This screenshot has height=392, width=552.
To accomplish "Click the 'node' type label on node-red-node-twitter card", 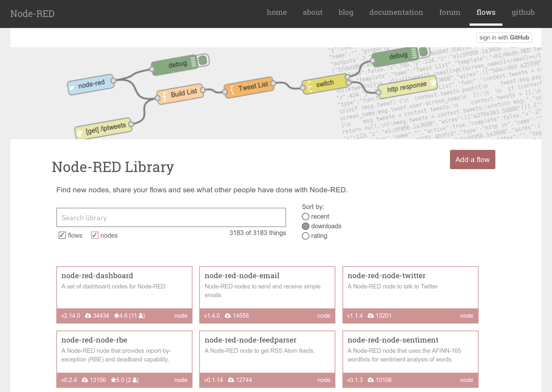I will point(467,316).
